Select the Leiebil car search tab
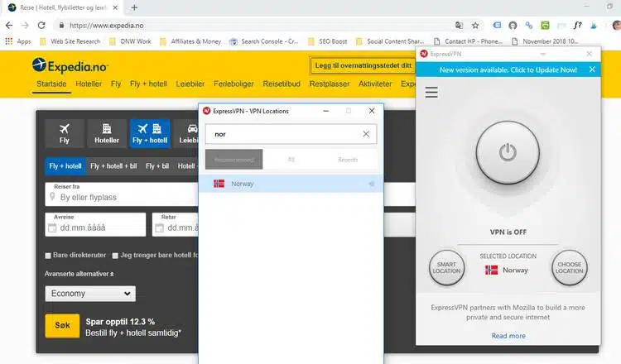Image resolution: width=621 pixels, height=364 pixels. [186, 133]
